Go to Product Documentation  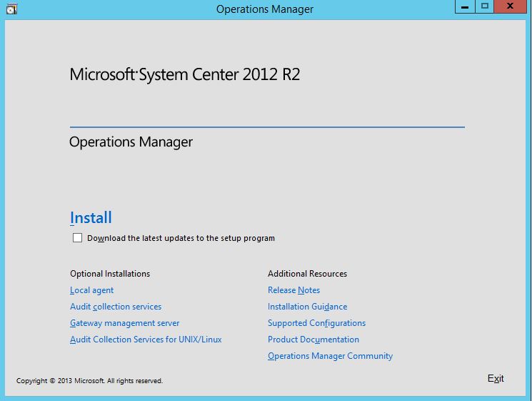tap(313, 340)
